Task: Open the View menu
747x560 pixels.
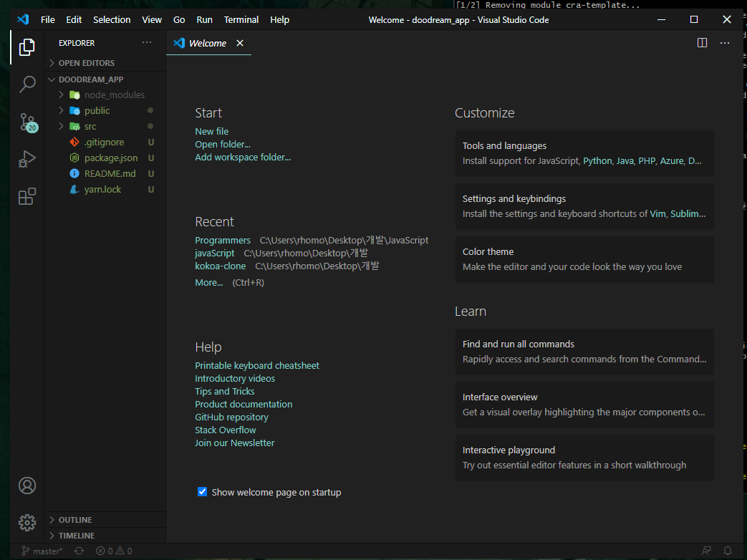Action: coord(152,19)
